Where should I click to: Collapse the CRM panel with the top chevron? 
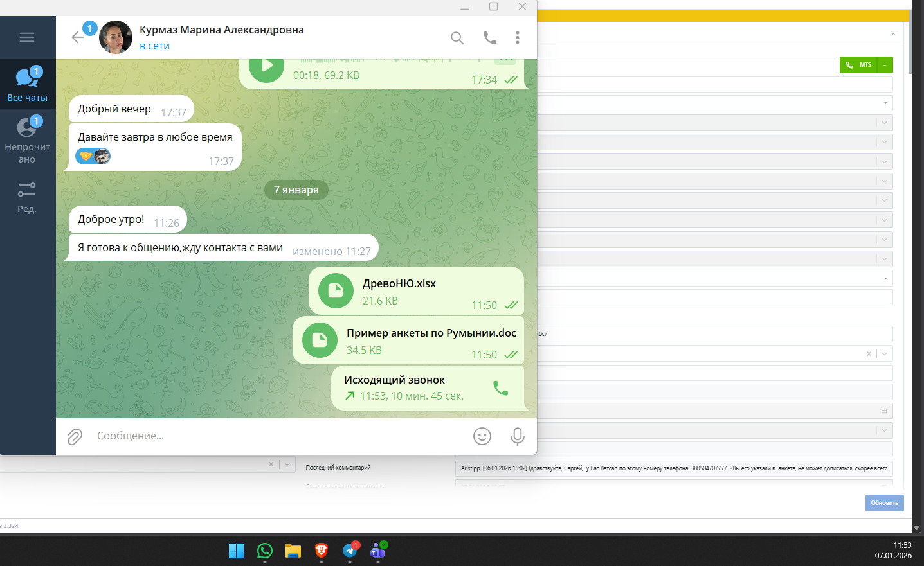893,35
